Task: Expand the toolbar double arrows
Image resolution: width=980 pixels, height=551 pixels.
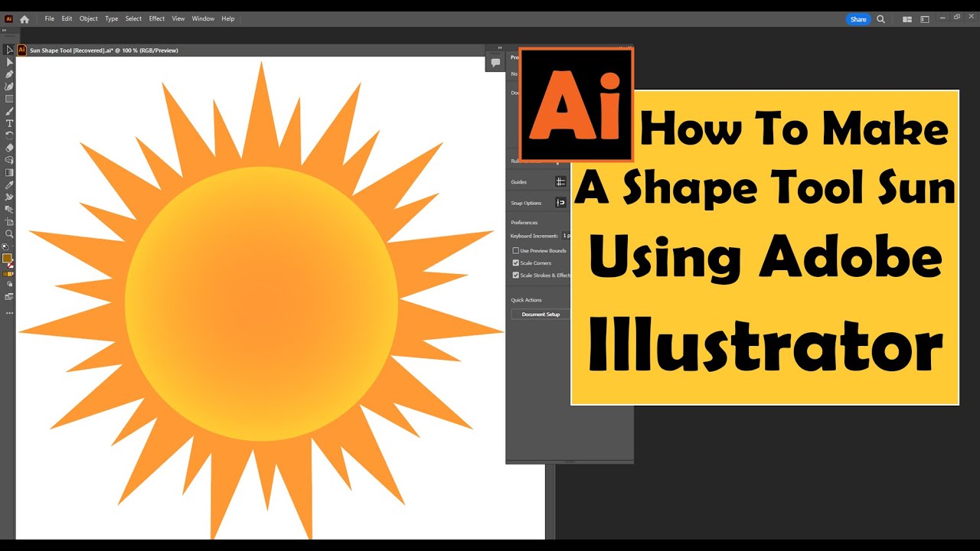Action: coord(5,30)
